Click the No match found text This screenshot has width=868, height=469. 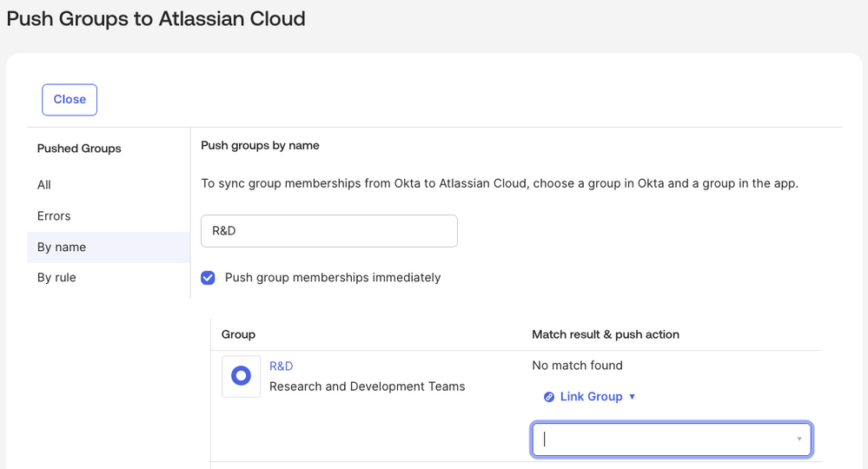577,366
